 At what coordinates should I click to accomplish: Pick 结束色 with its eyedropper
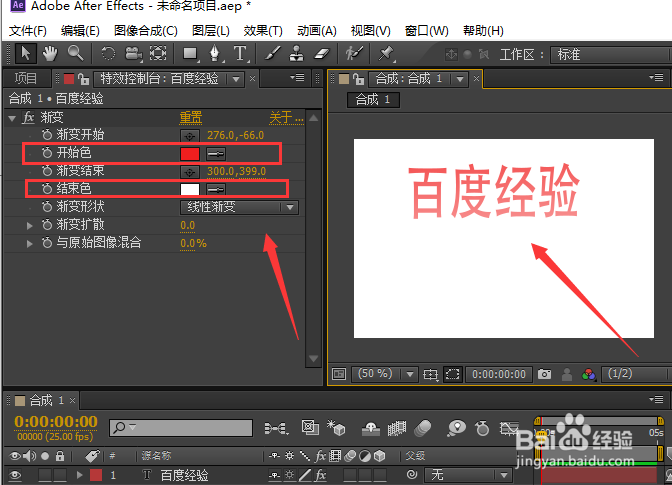[x=216, y=189]
